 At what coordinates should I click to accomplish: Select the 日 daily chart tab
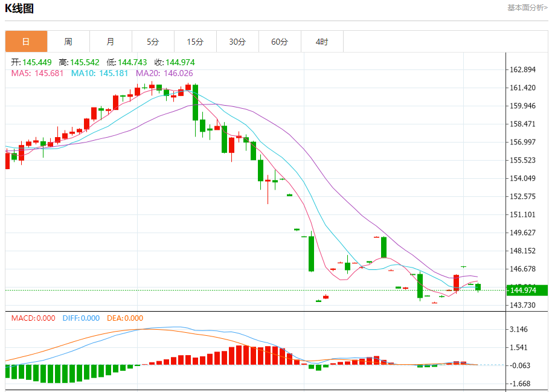[x=26, y=42]
